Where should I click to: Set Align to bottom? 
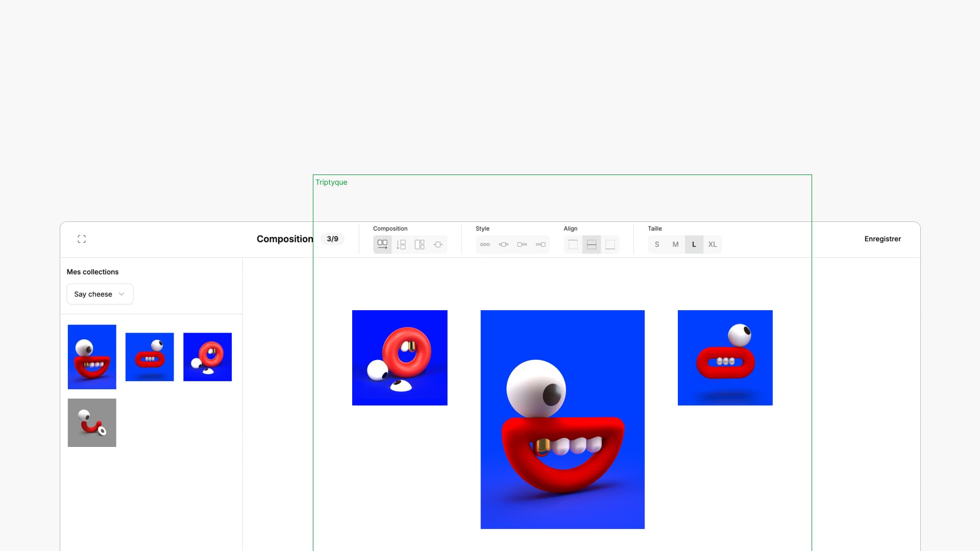tap(610, 244)
